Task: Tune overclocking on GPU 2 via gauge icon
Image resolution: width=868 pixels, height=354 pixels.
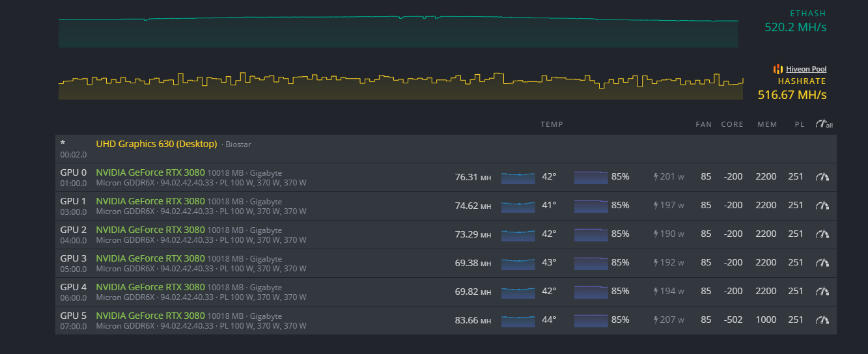Action: tap(823, 234)
